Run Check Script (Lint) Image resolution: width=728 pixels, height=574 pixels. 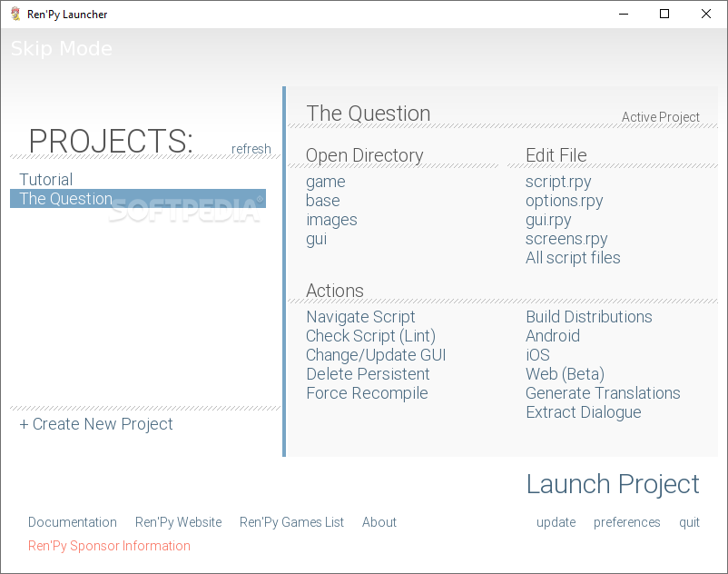(370, 336)
